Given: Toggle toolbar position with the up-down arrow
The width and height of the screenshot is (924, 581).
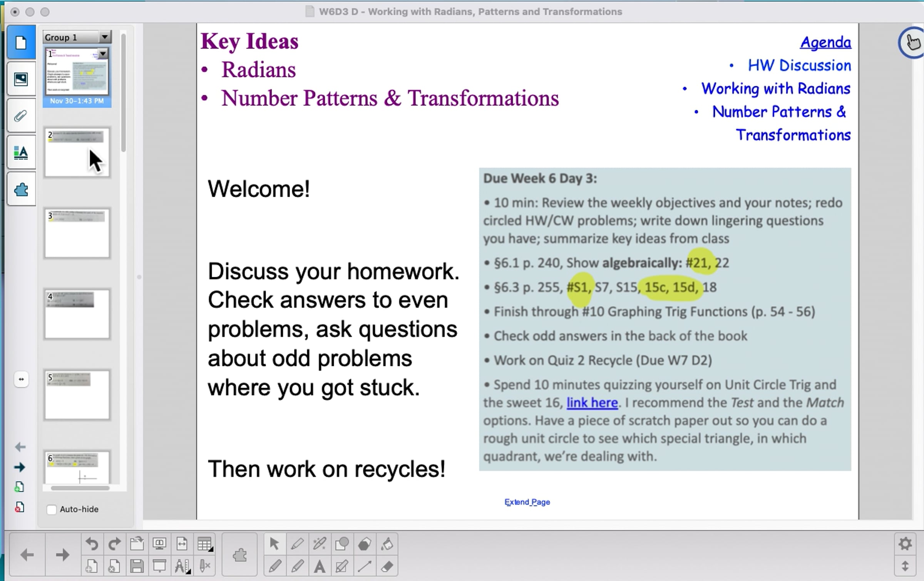Looking at the screenshot, I should pyautogui.click(x=905, y=566).
